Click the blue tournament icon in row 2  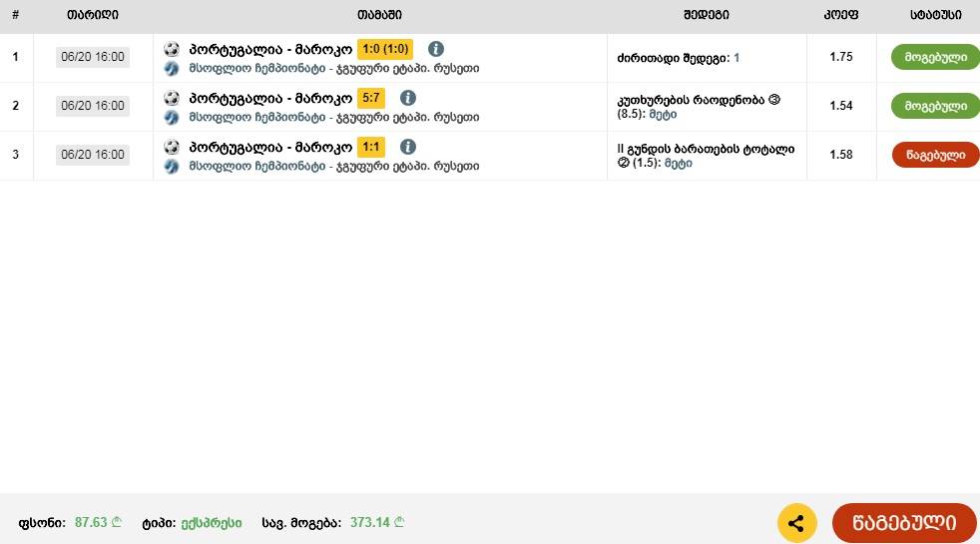pos(172,117)
